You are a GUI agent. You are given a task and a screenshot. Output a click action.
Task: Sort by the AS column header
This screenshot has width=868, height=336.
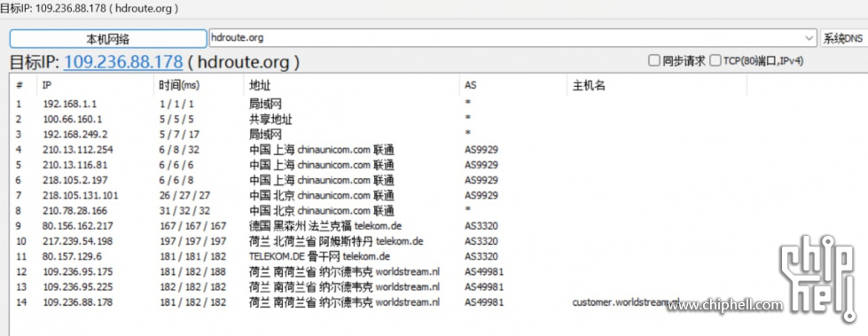(513, 86)
